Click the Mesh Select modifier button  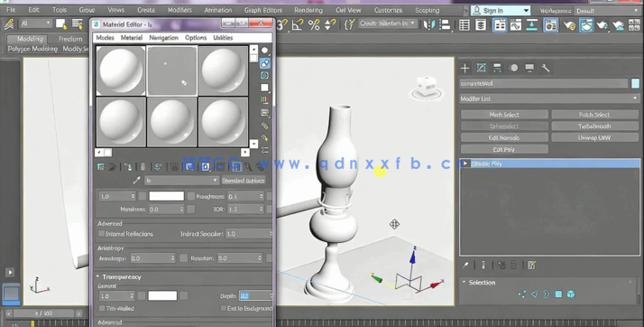(x=504, y=115)
